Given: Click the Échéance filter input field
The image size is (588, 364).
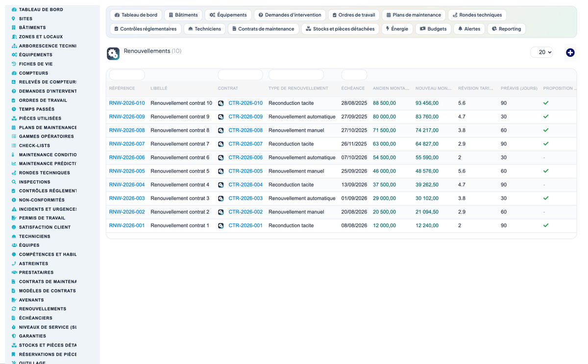Looking at the screenshot, I should point(354,75).
